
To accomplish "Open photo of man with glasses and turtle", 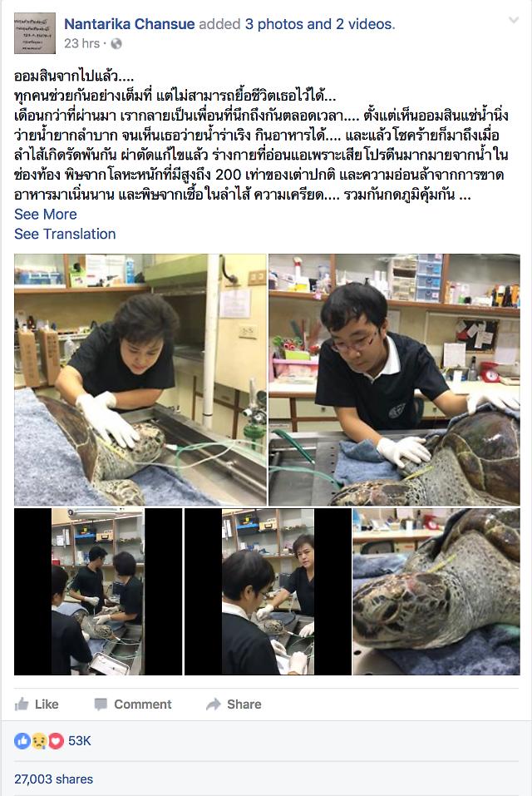I will [x=394, y=380].
